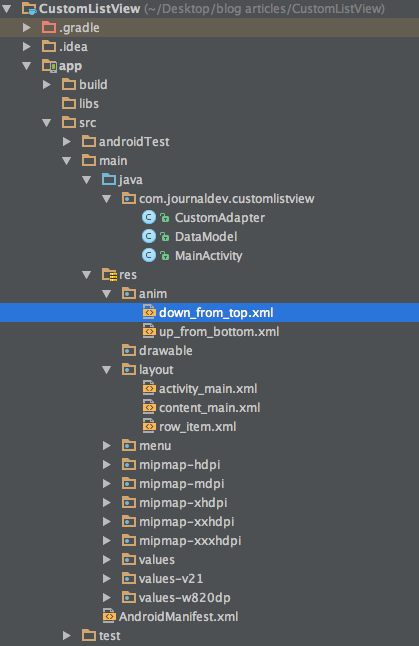
Task: Click the app module folder icon
Action: pos(49,66)
